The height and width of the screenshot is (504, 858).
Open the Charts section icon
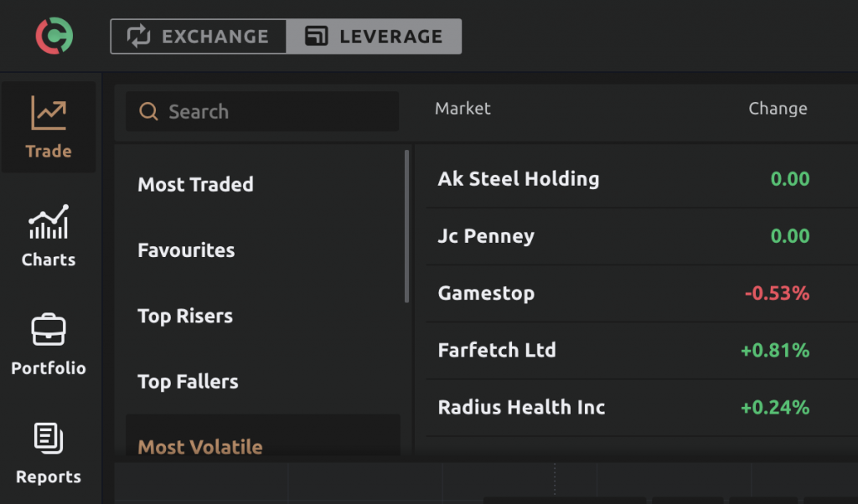[x=48, y=226]
